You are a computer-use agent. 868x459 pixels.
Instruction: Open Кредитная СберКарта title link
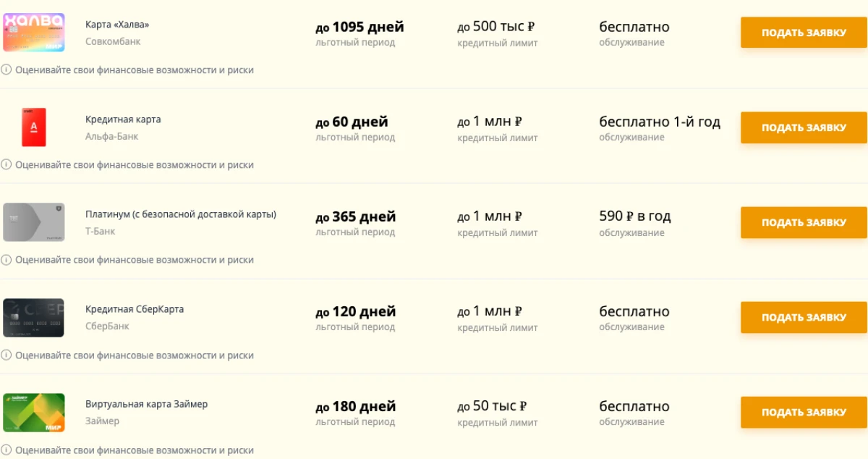135,309
